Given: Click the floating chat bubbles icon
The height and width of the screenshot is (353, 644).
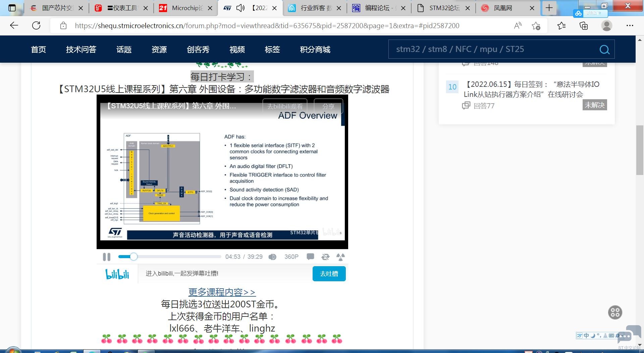Looking at the screenshot, I should click(629, 334).
